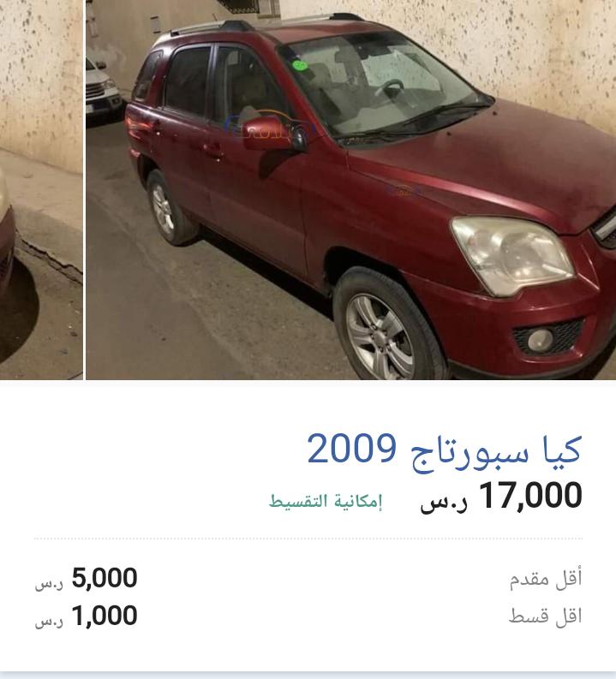Click the green sticker on the windshield

coord(300,65)
